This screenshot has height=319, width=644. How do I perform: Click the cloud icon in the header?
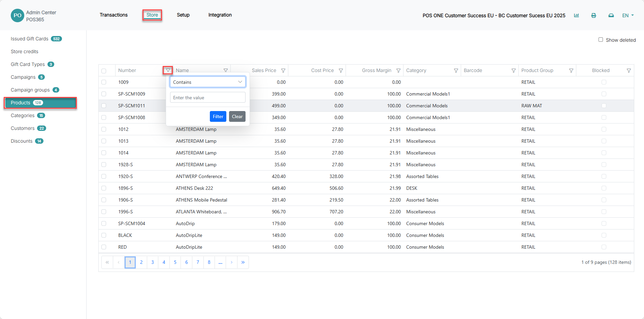611,15
